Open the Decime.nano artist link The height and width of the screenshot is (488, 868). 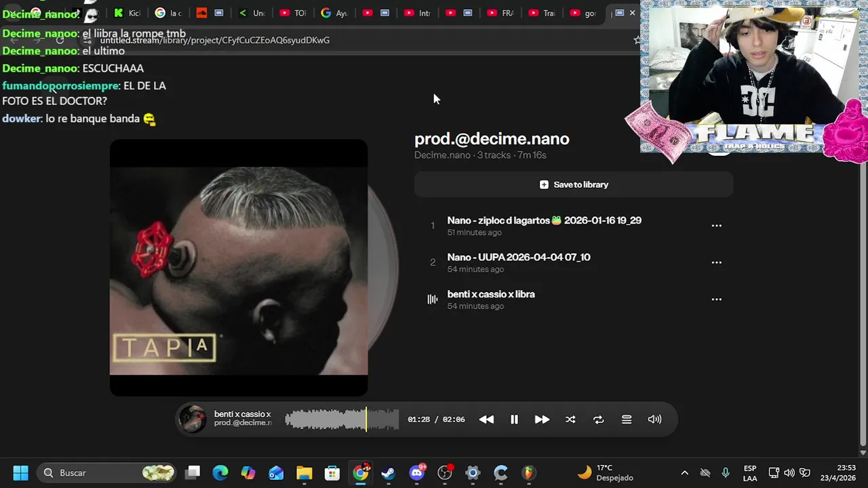[x=442, y=155]
